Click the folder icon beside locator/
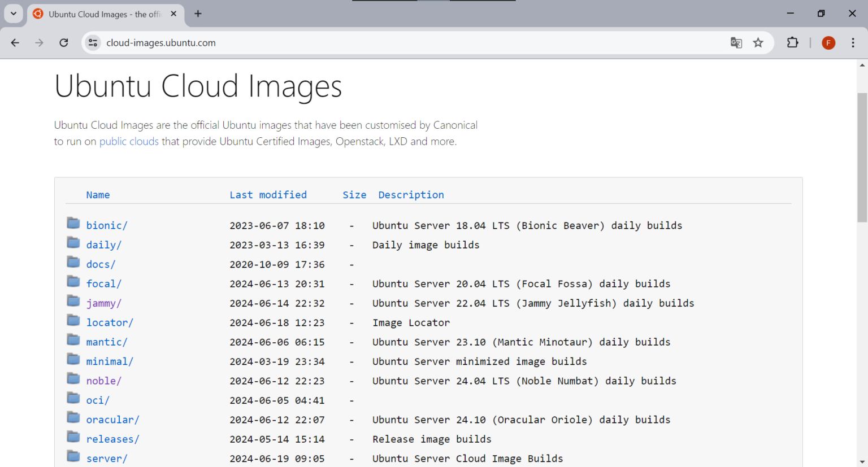The height and width of the screenshot is (467, 868). tap(73, 320)
